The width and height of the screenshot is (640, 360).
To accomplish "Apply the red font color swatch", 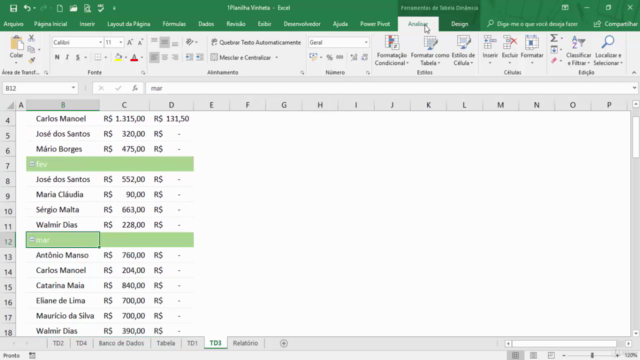I will pos(134,58).
